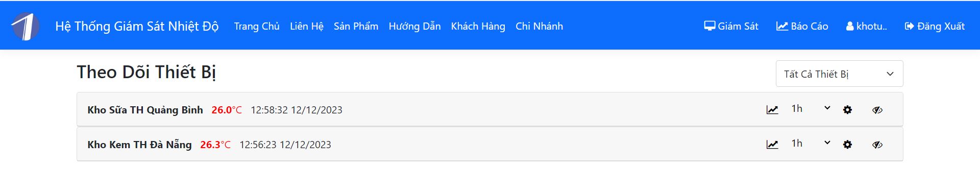Open the Tất Cả Thiết Bị dropdown

(839, 74)
